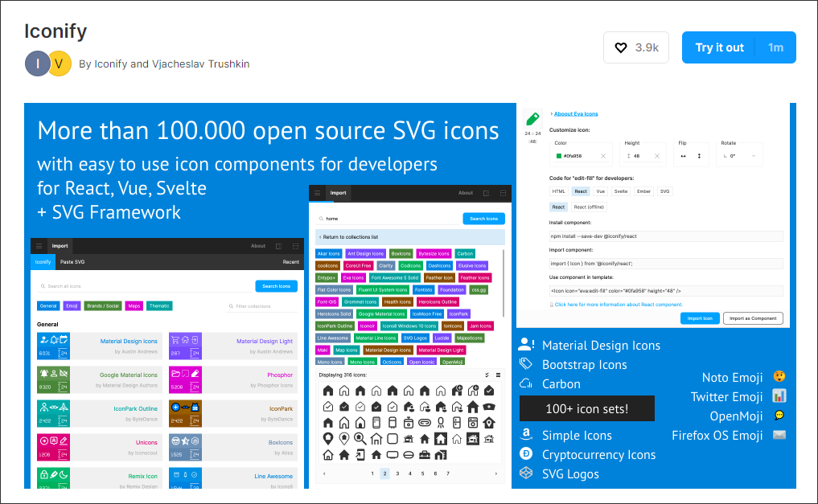Select the Ember code tab
This screenshot has height=504, width=818.
pos(643,191)
